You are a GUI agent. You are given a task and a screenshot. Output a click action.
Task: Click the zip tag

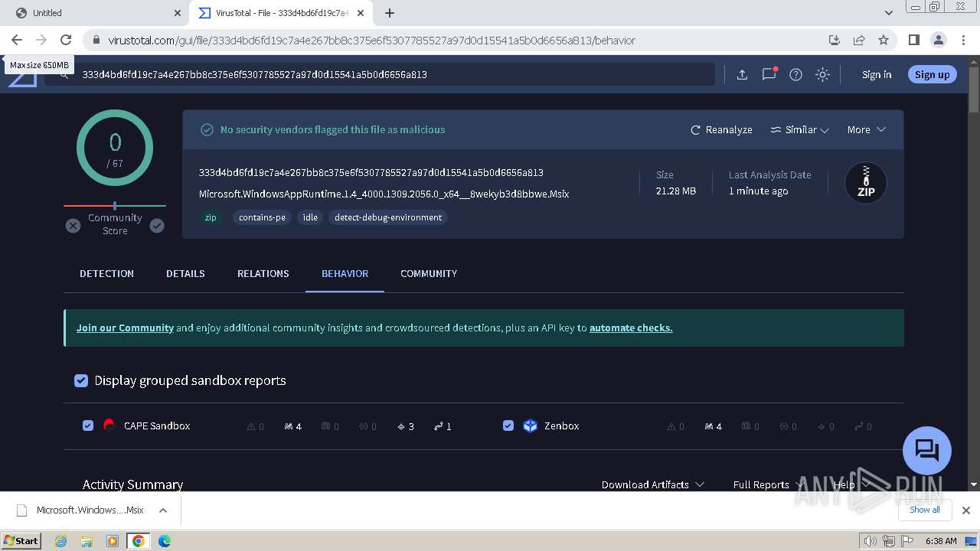click(211, 217)
